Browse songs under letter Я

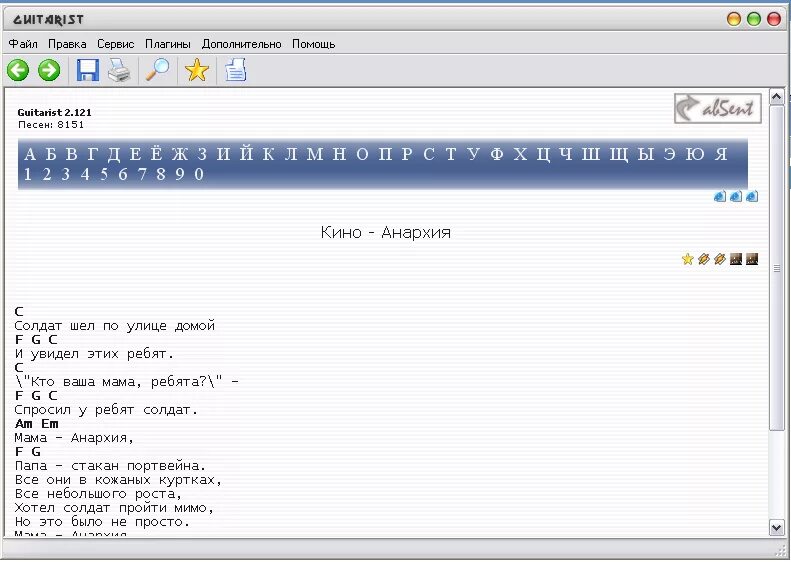(x=721, y=154)
